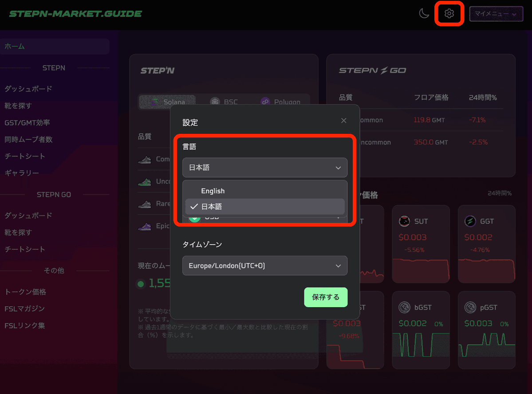Click the STEPN-MARKET.GUIDE logo
Viewport: 532px width, 394px height.
click(75, 14)
